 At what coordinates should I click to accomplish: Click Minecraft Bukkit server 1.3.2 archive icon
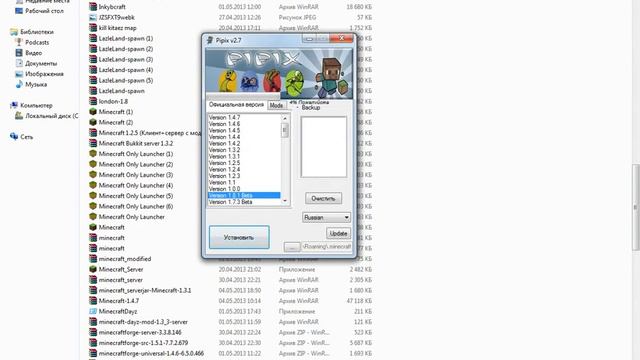93,143
